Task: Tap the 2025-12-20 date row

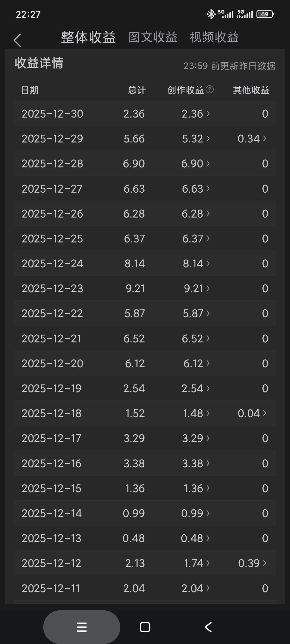Action: (52, 364)
